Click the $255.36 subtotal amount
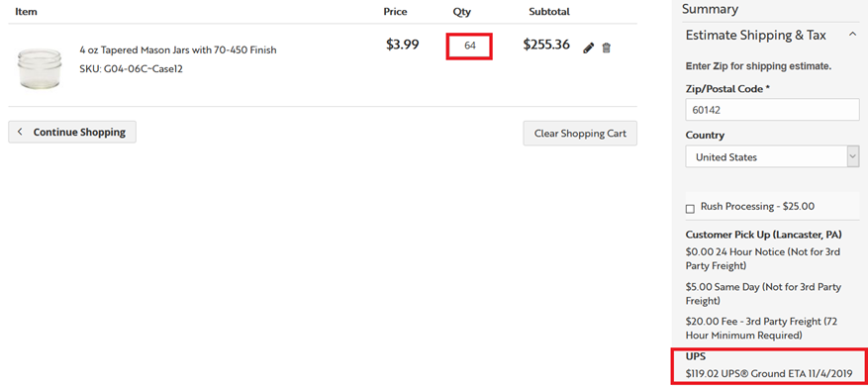 click(x=545, y=45)
